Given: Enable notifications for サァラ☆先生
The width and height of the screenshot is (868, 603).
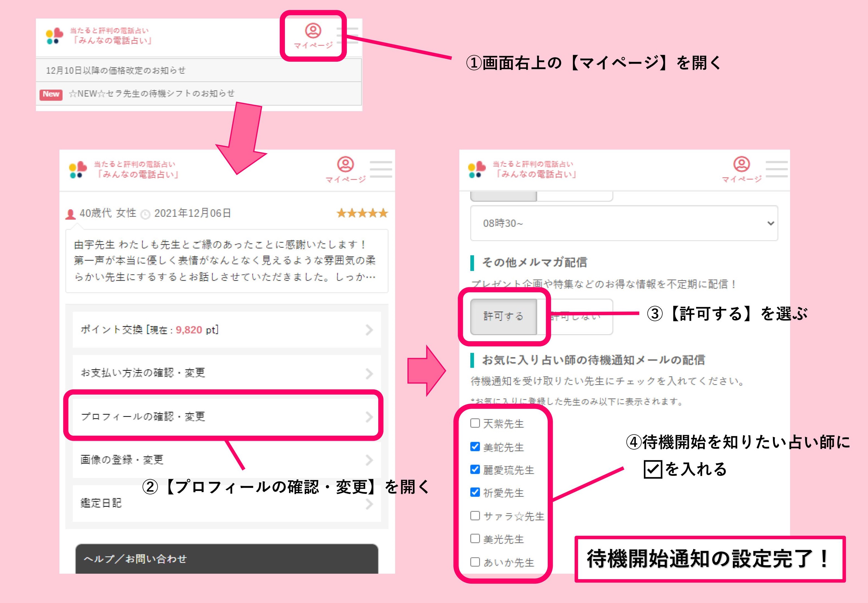Looking at the screenshot, I should pos(475,516).
